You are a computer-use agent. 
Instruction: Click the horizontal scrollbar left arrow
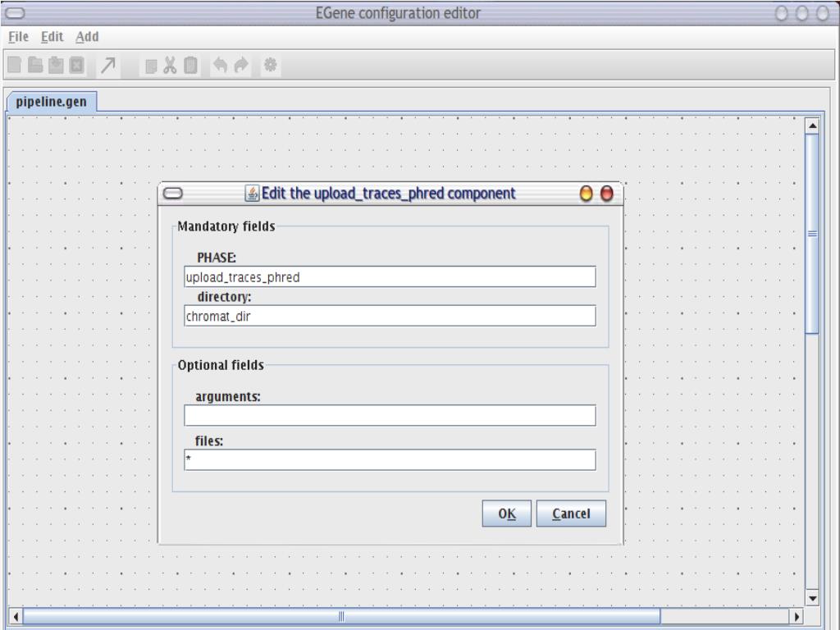pyautogui.click(x=16, y=617)
